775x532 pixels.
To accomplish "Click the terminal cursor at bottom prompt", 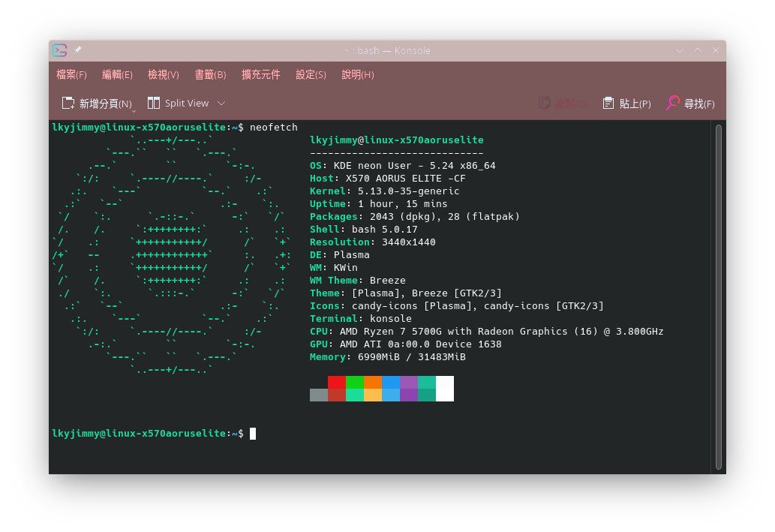I will (253, 434).
